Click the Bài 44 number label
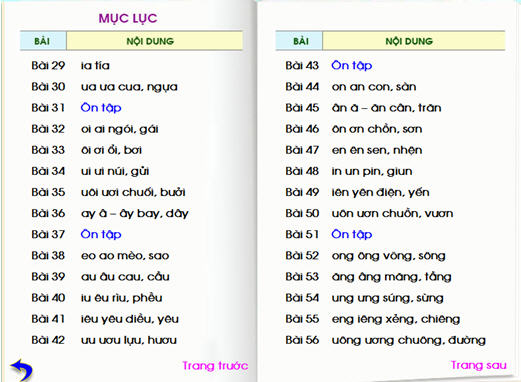The height and width of the screenshot is (382, 521). tap(302, 87)
